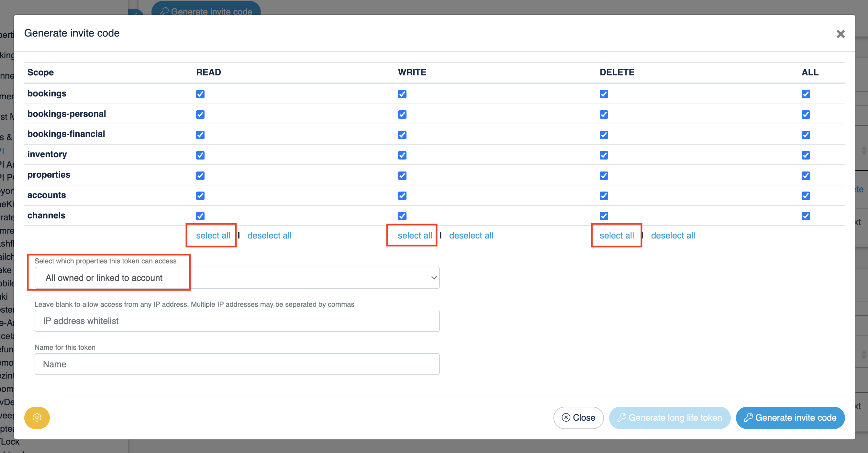The height and width of the screenshot is (453, 868).
Task: Uncheck DELETE for properties scope
Action: tap(604, 175)
